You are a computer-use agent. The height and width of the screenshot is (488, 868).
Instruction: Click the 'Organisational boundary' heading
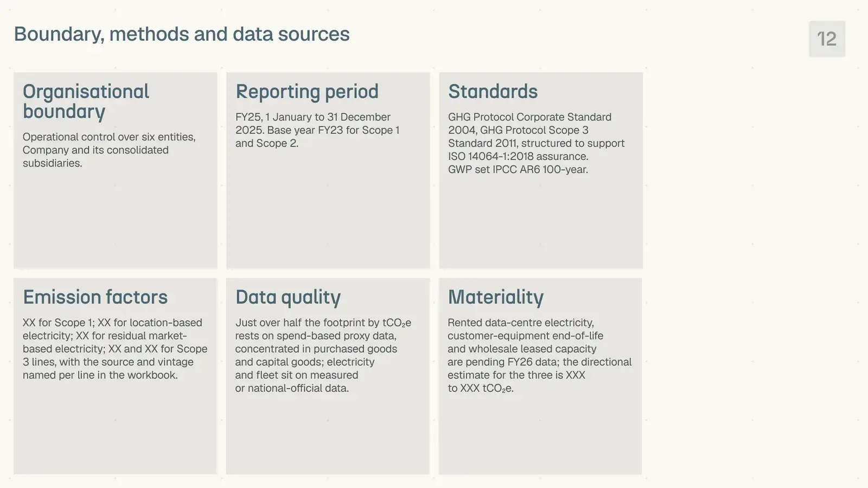click(x=86, y=101)
